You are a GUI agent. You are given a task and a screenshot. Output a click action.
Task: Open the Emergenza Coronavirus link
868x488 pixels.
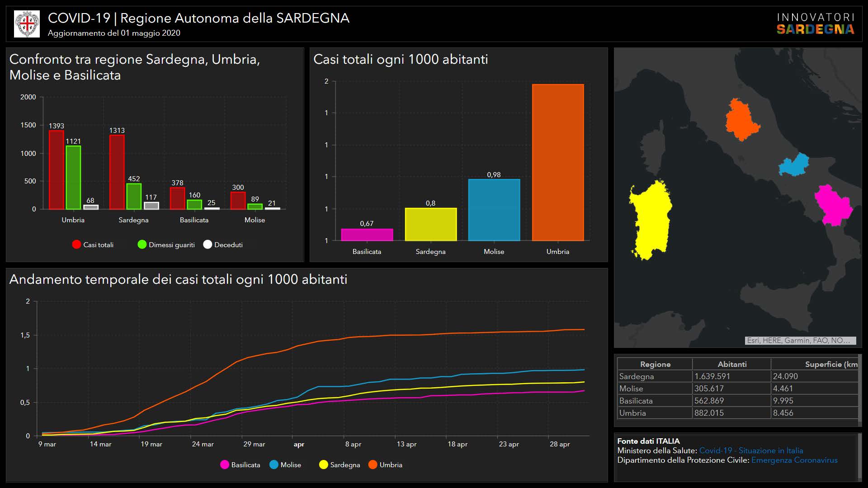tap(794, 460)
